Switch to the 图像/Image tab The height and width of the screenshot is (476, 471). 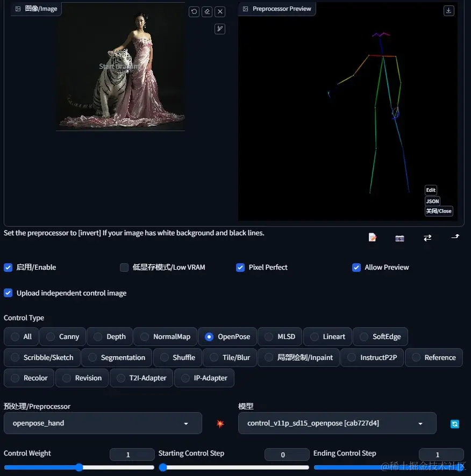[x=37, y=9]
